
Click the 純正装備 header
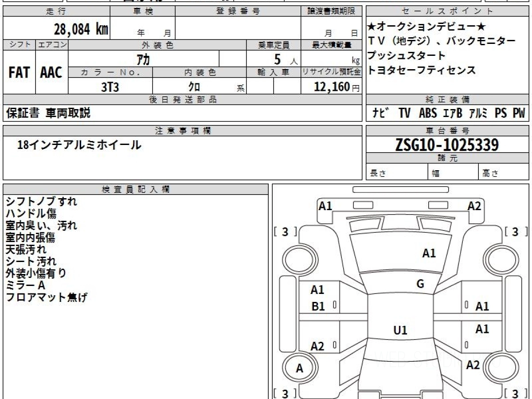(x=447, y=100)
